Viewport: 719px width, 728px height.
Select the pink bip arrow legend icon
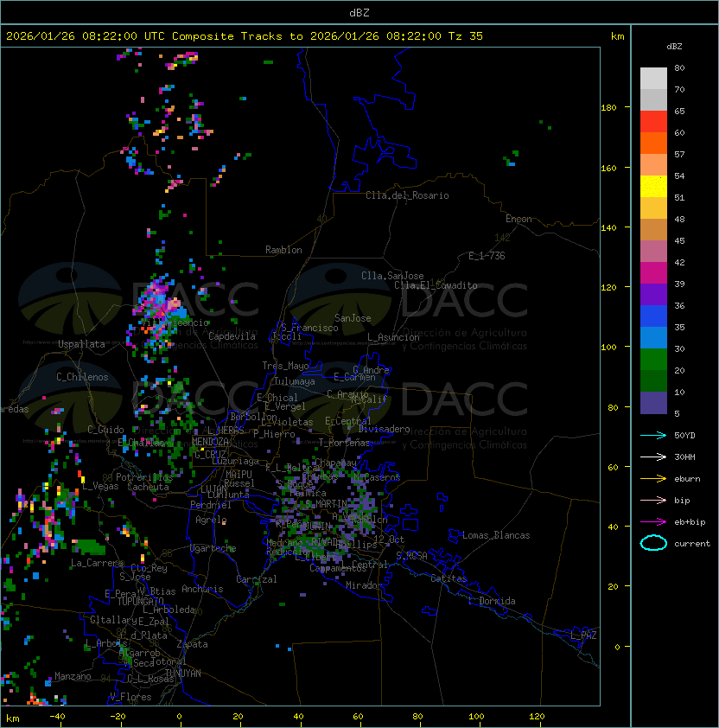[x=653, y=500]
